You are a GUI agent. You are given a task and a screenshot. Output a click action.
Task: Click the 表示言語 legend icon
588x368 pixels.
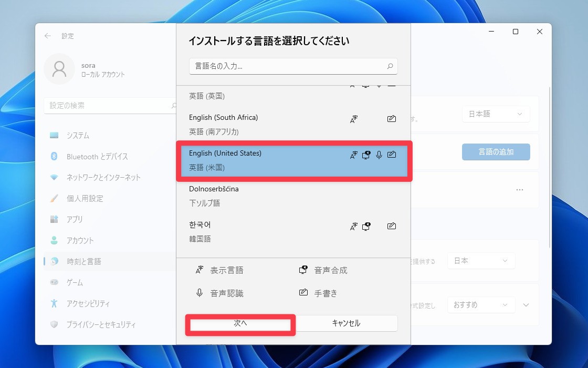point(199,270)
